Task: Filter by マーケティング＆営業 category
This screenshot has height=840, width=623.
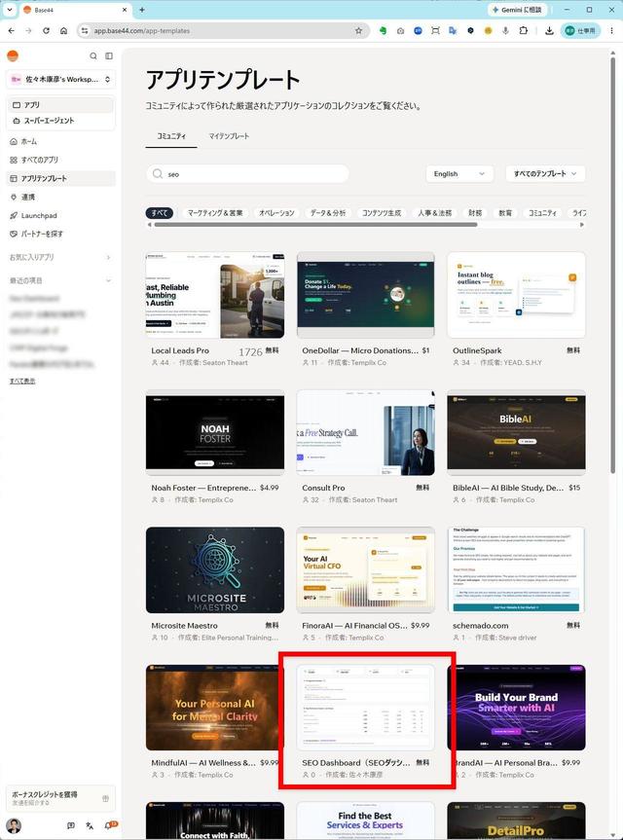Action: click(x=215, y=213)
